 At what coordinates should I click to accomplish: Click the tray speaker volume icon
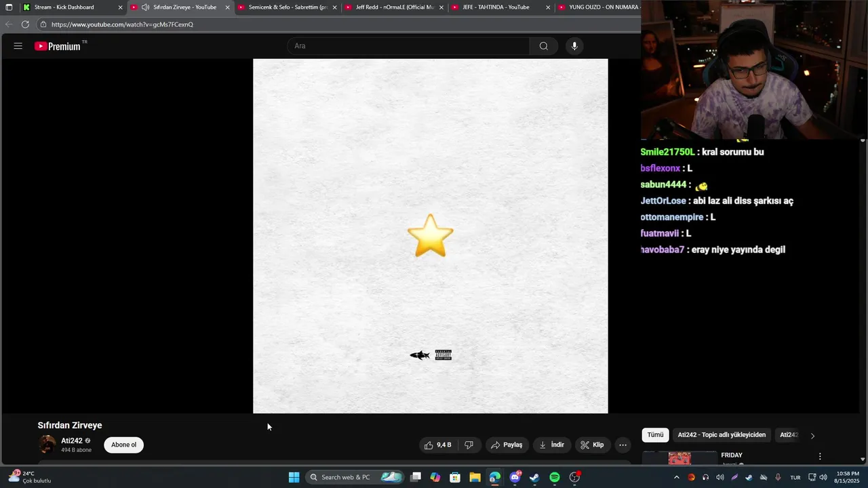(x=719, y=477)
